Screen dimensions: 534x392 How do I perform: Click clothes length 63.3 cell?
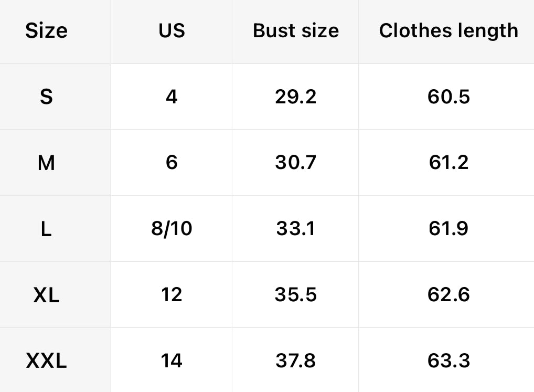pos(448,361)
